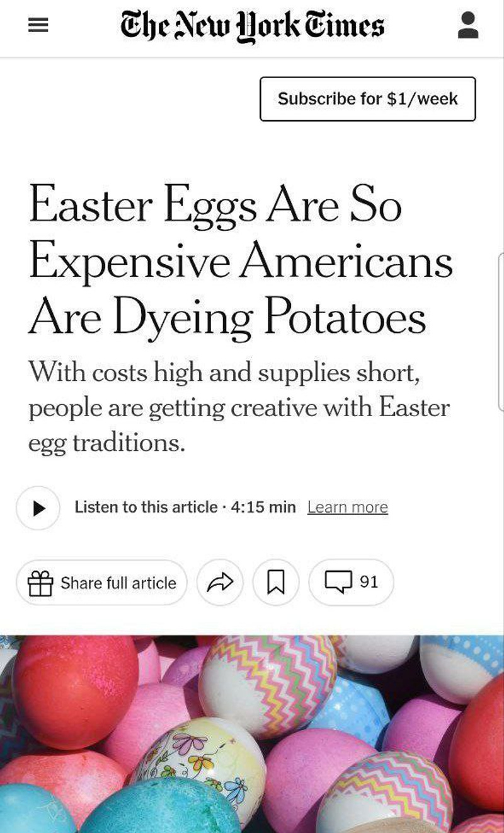Open the comments speech bubble icon
The height and width of the screenshot is (833, 504).
tap(338, 581)
